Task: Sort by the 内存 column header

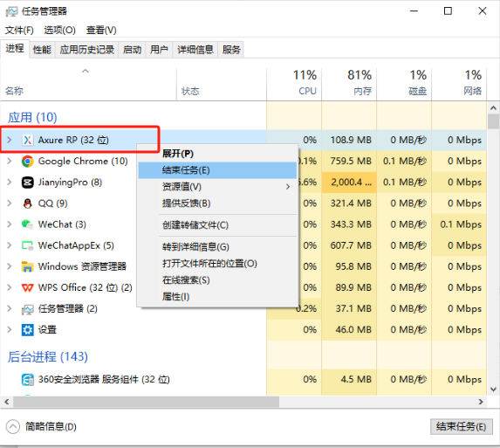Action: pos(349,84)
